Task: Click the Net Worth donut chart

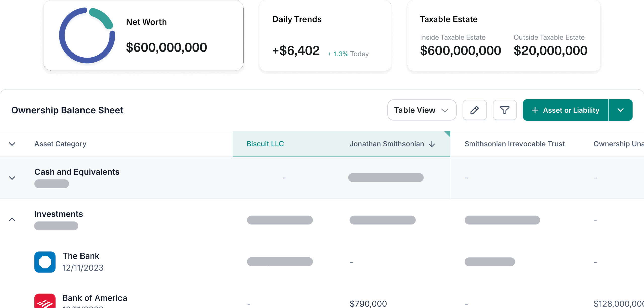Action: pyautogui.click(x=87, y=35)
